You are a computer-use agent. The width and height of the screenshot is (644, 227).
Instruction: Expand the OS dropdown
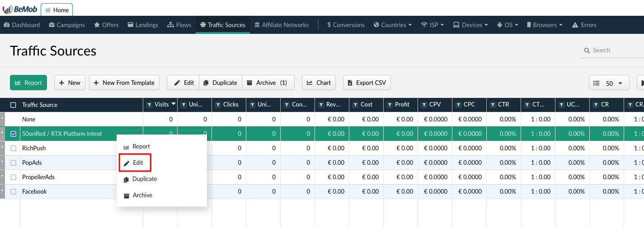pyautogui.click(x=508, y=25)
